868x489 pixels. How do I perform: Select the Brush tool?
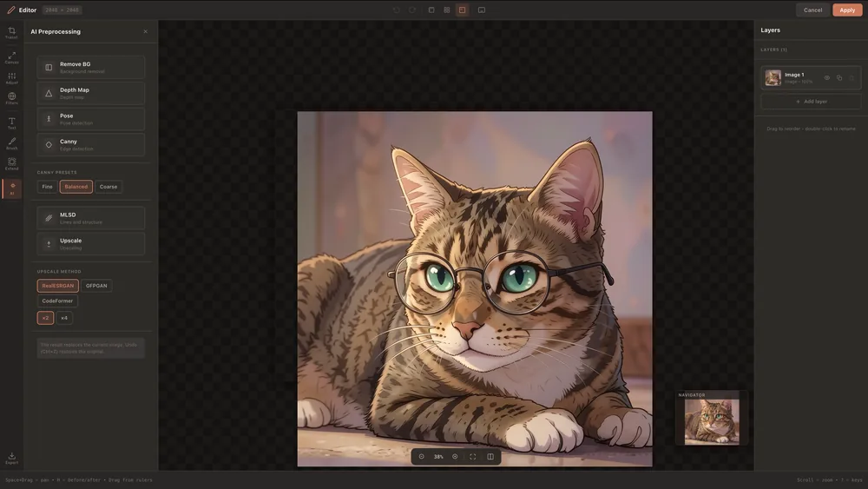pyautogui.click(x=11, y=143)
